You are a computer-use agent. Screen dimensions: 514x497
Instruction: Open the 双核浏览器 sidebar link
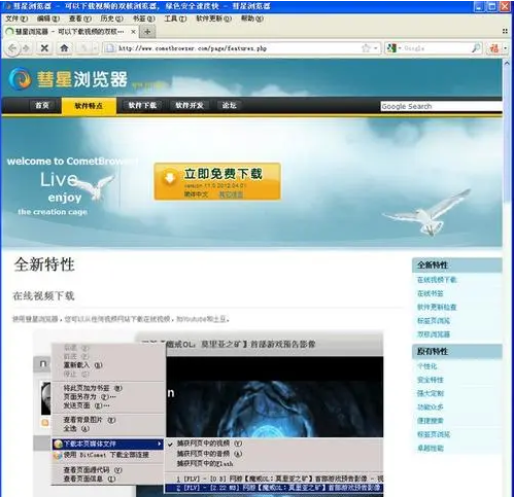pos(433,334)
